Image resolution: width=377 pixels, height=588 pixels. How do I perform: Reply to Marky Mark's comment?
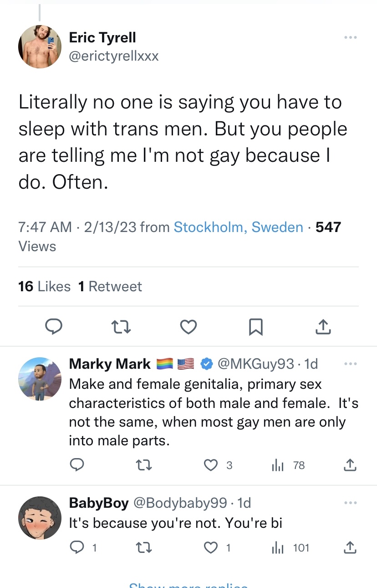coord(76,465)
